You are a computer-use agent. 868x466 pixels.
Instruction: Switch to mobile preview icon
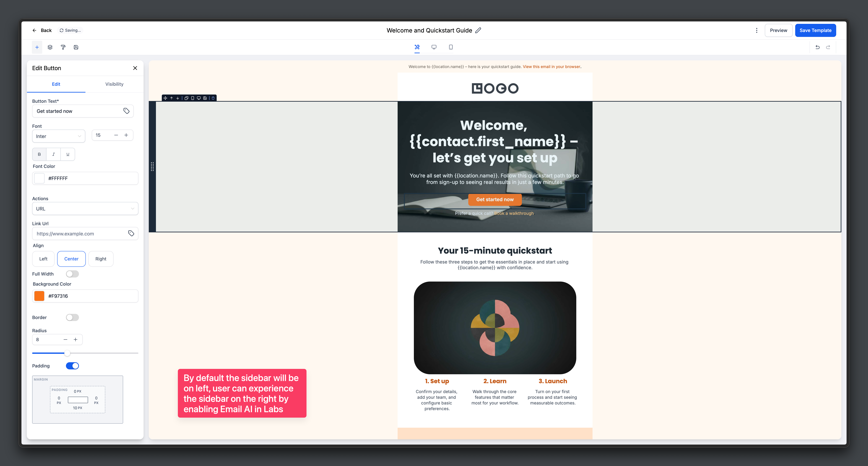(x=451, y=47)
